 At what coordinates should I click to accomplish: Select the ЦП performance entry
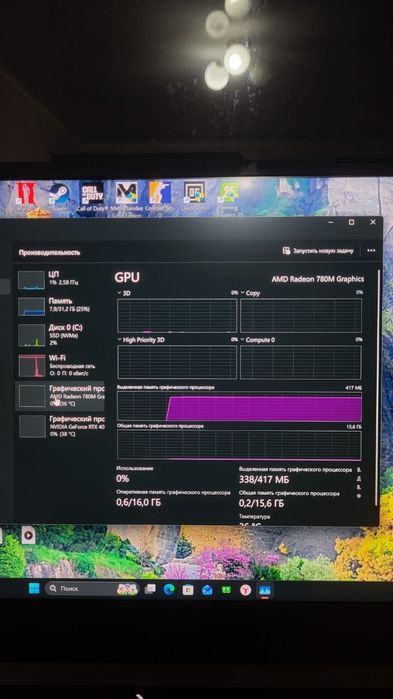point(60,279)
